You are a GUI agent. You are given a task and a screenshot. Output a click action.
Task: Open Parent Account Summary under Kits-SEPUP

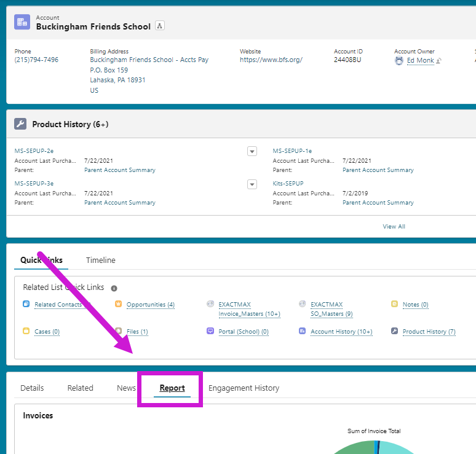(378, 203)
